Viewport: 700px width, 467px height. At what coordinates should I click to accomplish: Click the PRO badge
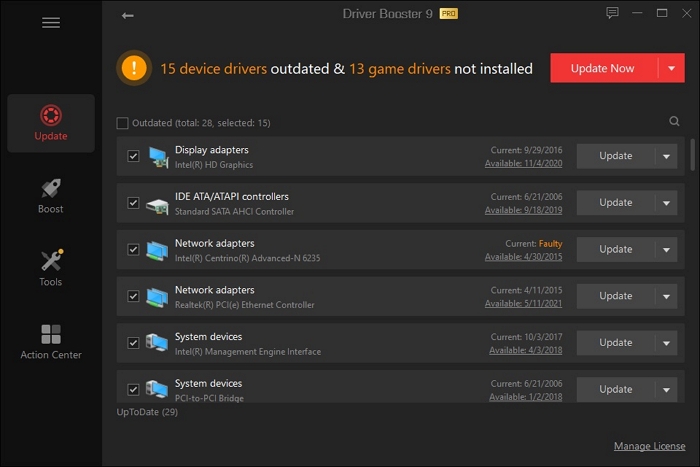(449, 14)
